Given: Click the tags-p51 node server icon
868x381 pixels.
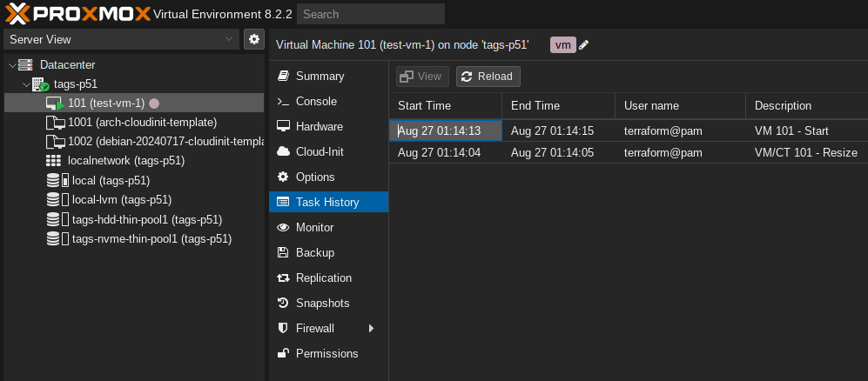Looking at the screenshot, I should click(40, 84).
